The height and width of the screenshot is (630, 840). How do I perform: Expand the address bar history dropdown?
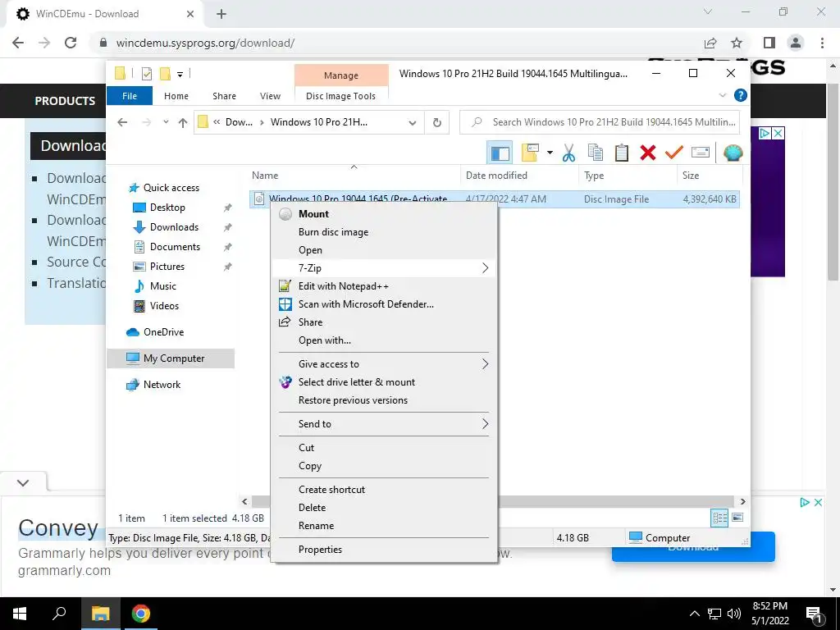coord(412,123)
